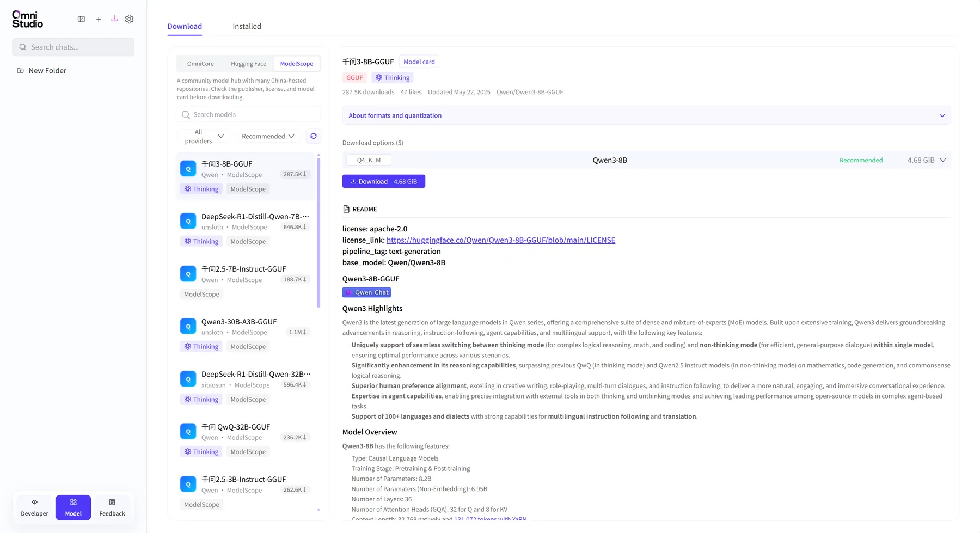Click the Model Overview heading
This screenshot has height=533, width=980.
[x=370, y=432]
